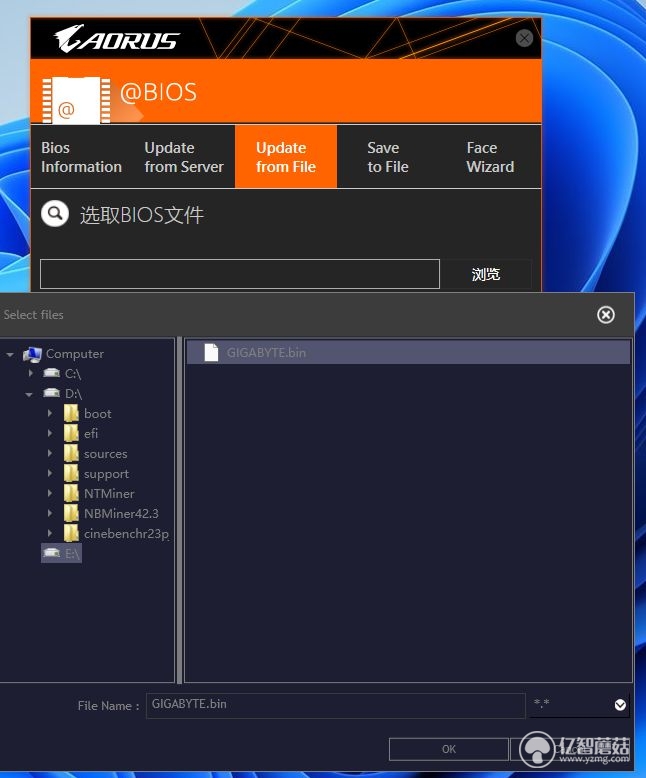Click the 浏览 browse button

click(486, 274)
